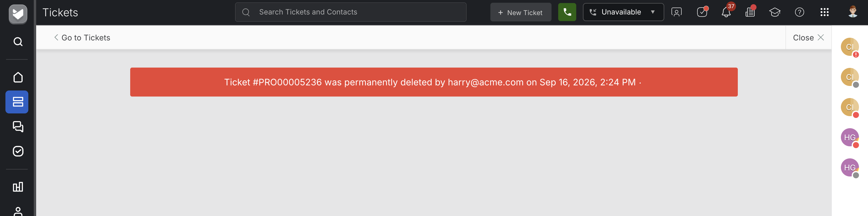The image size is (868, 216).
Task: Open the graduation cap learning icon
Action: pyautogui.click(x=775, y=12)
